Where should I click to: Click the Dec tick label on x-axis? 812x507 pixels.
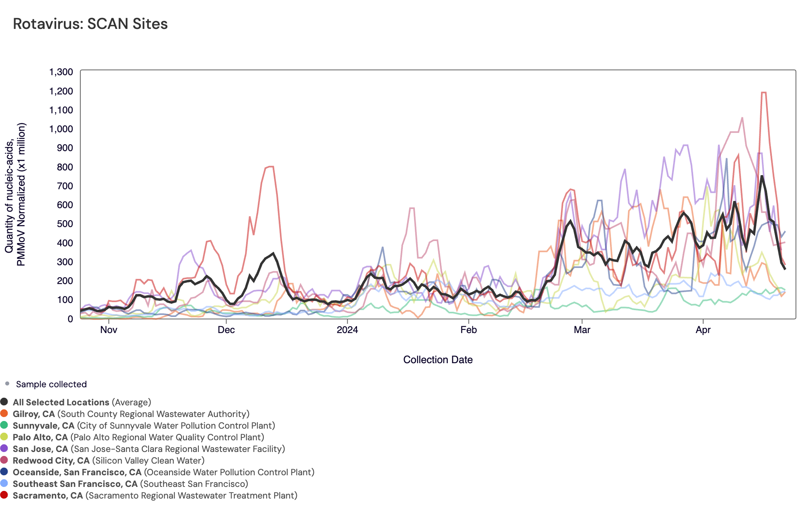226,330
